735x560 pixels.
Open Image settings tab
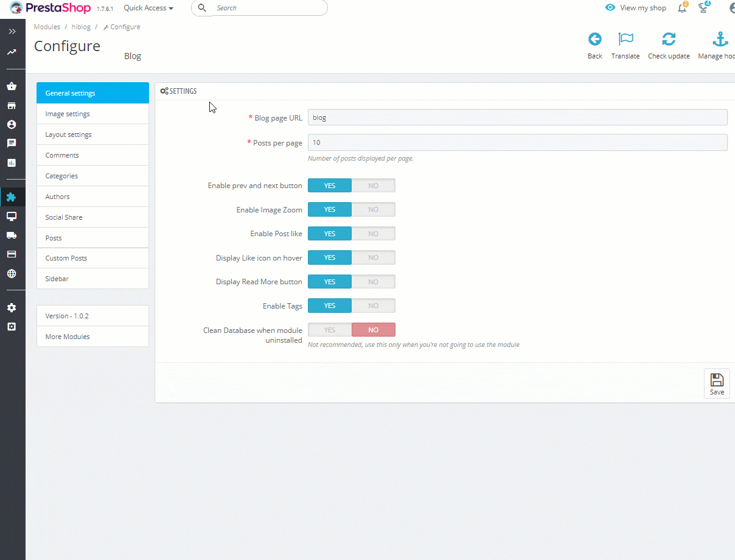tap(92, 114)
